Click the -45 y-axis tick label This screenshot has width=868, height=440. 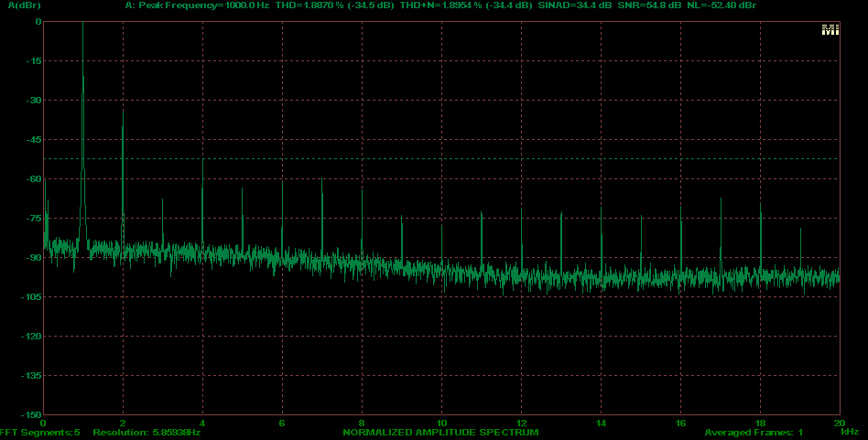point(34,140)
